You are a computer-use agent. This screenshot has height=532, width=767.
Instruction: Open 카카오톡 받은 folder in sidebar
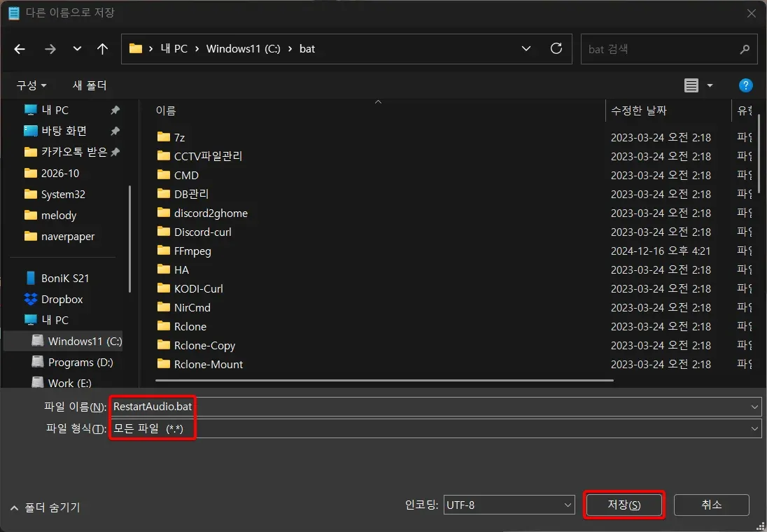point(74,152)
